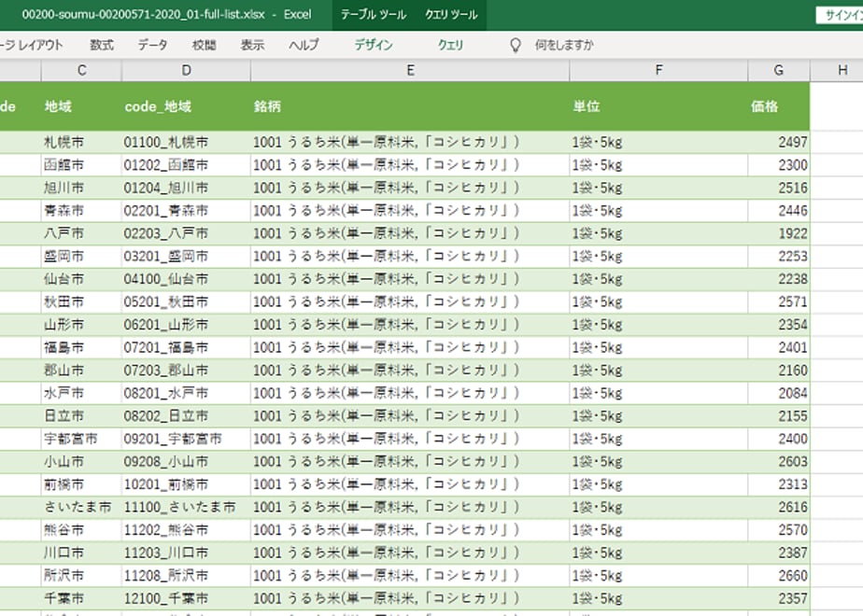863x616 pixels.
Task: Click the 何をしますか search box
Action: click(x=564, y=45)
